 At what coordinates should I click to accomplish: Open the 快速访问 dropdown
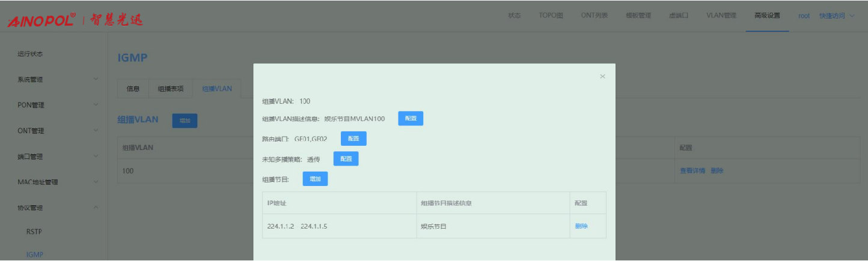pyautogui.click(x=836, y=16)
